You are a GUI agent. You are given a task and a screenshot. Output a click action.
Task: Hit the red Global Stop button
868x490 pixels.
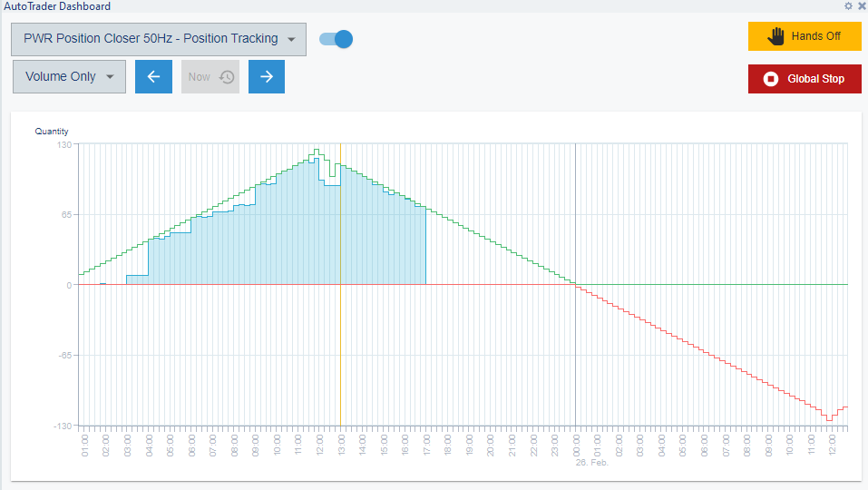coord(804,79)
